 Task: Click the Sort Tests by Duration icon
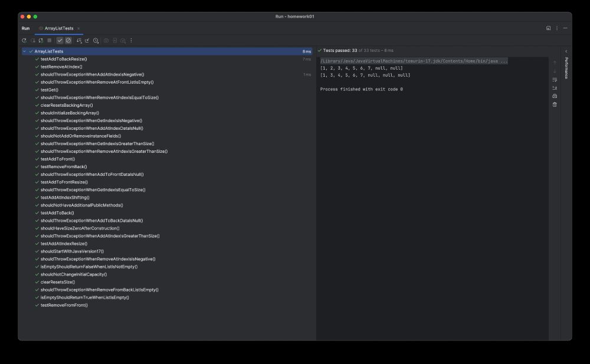[x=79, y=41]
